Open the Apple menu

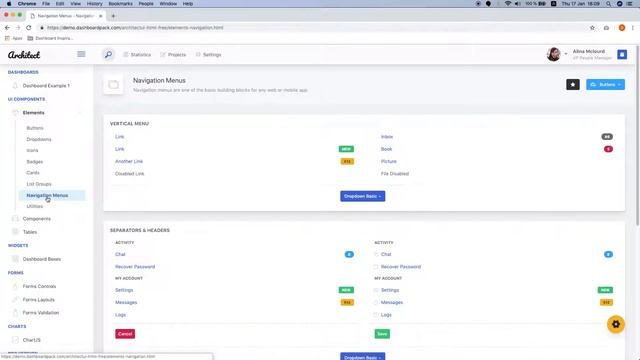9,4
